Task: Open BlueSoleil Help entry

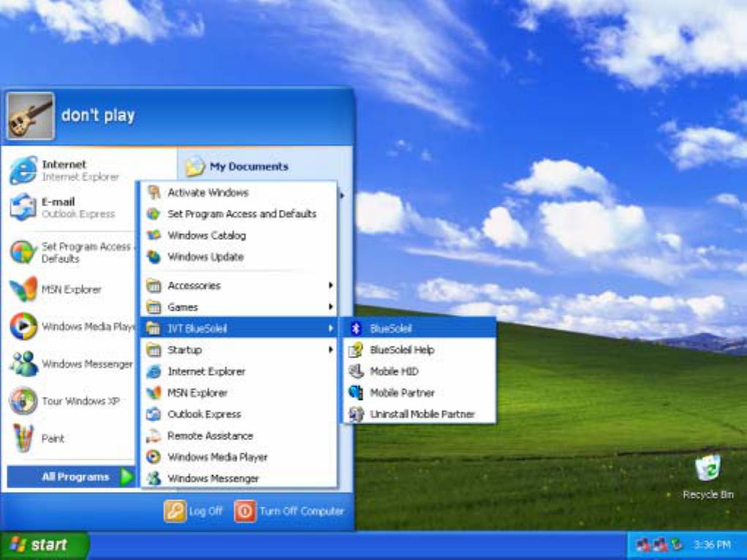Action: tap(419, 350)
